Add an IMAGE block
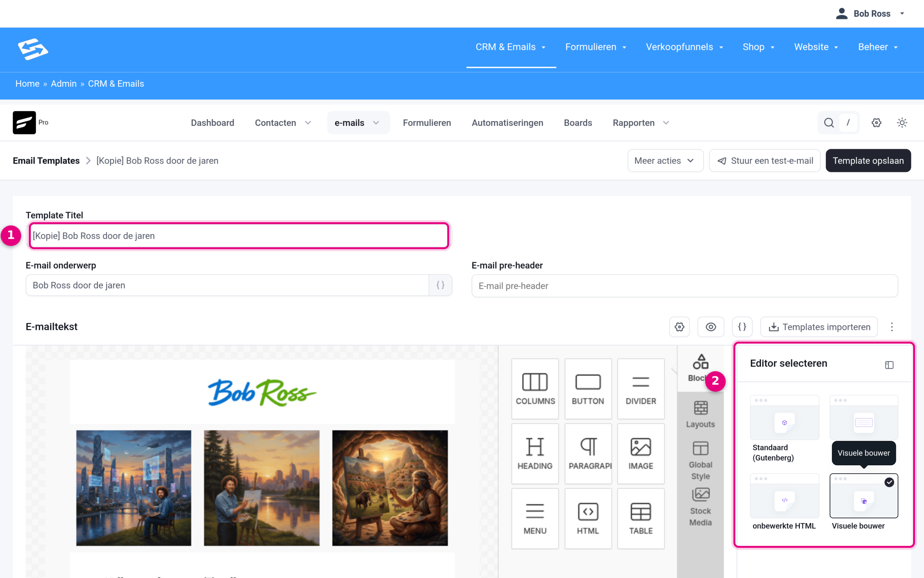The image size is (924, 578). tap(641, 454)
